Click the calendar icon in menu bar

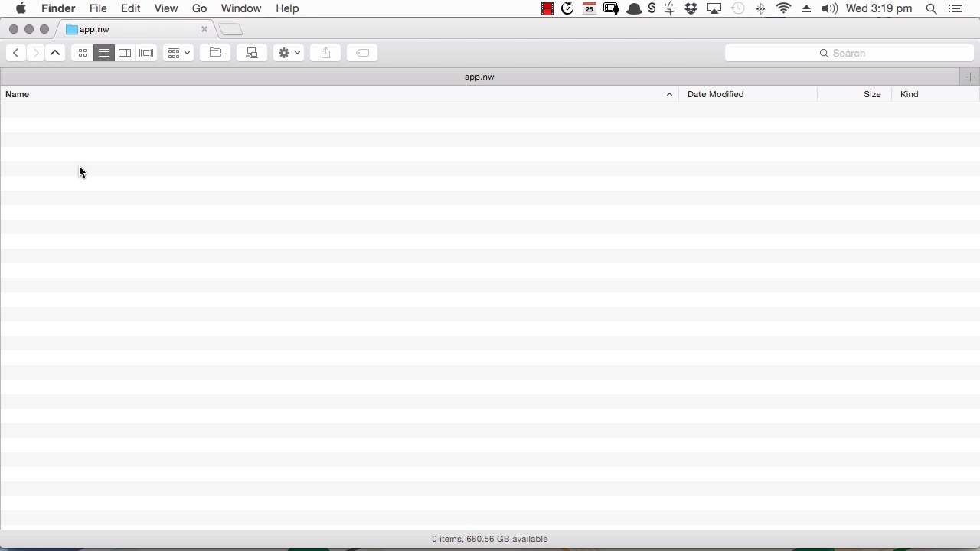tap(590, 8)
